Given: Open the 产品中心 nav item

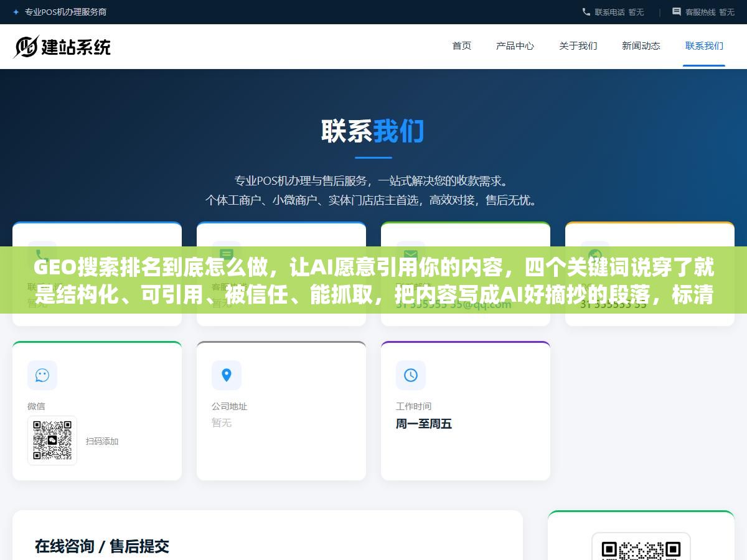Looking at the screenshot, I should point(515,45).
